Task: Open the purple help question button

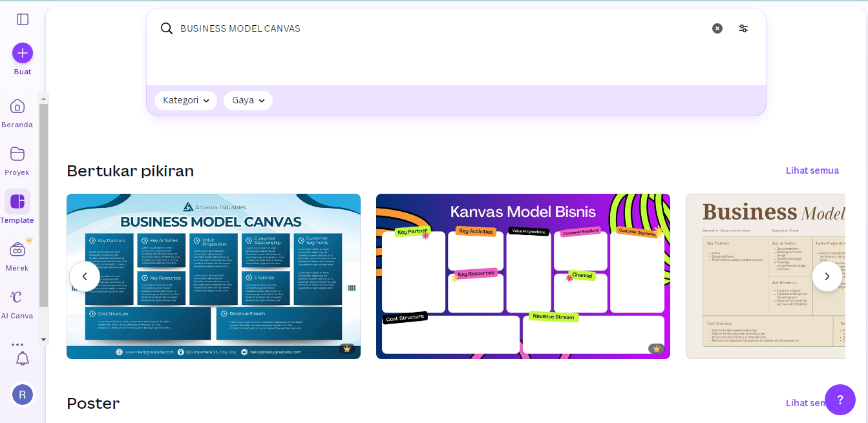Action: 840,400
